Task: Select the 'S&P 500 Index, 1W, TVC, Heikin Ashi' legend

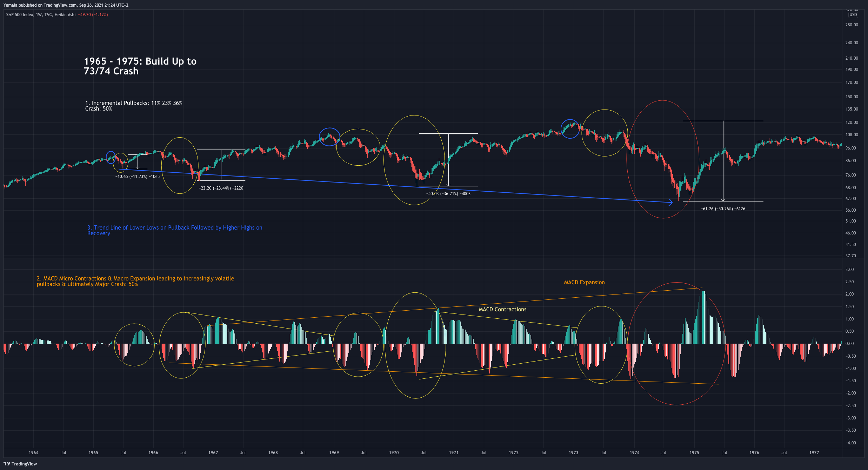Action: (x=41, y=15)
